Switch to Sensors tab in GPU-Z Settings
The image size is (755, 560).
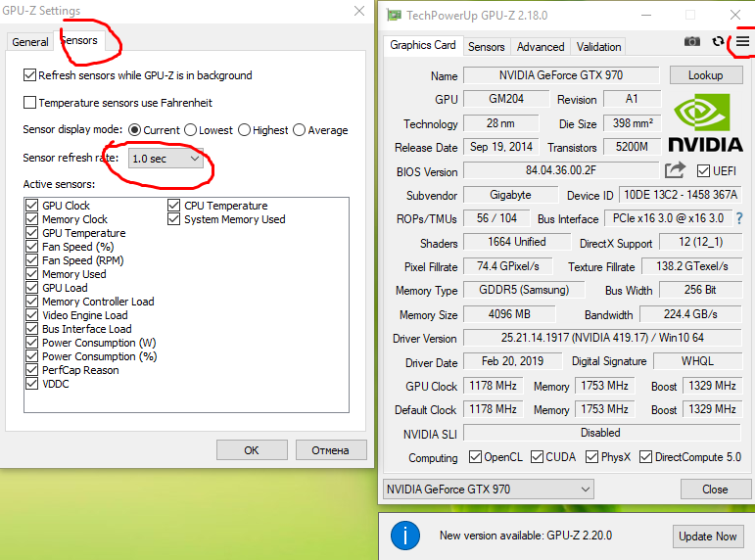[x=80, y=40]
